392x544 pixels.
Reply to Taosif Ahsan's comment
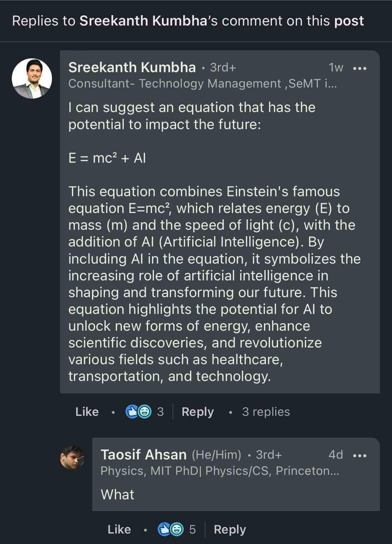click(230, 530)
